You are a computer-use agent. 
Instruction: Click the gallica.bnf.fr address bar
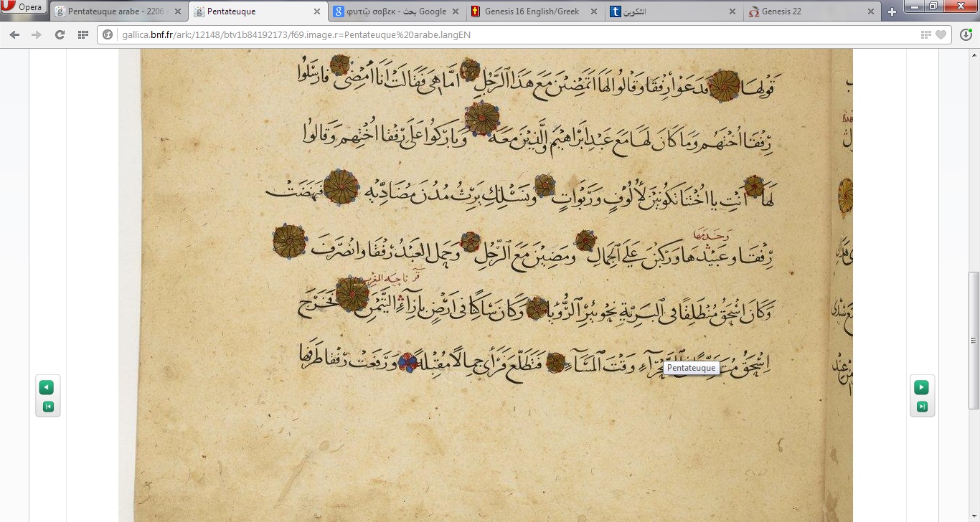pyautogui.click(x=502, y=34)
